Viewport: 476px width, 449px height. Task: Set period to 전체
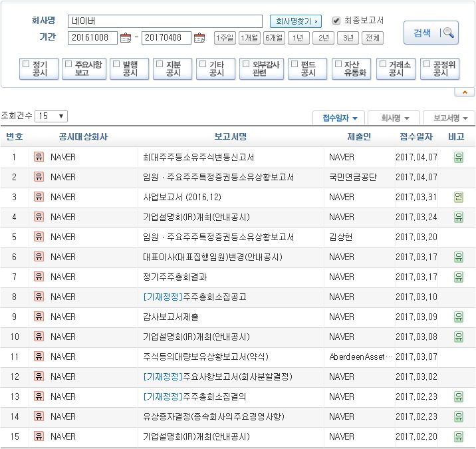pos(372,38)
